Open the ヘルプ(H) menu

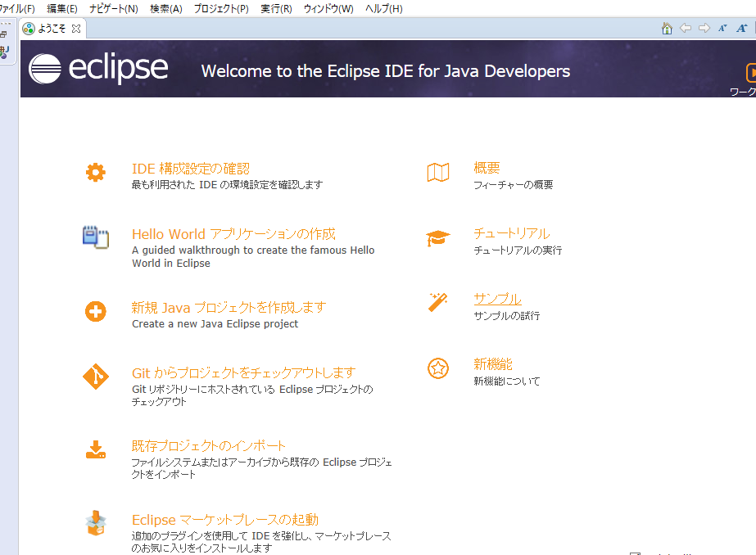384,9
